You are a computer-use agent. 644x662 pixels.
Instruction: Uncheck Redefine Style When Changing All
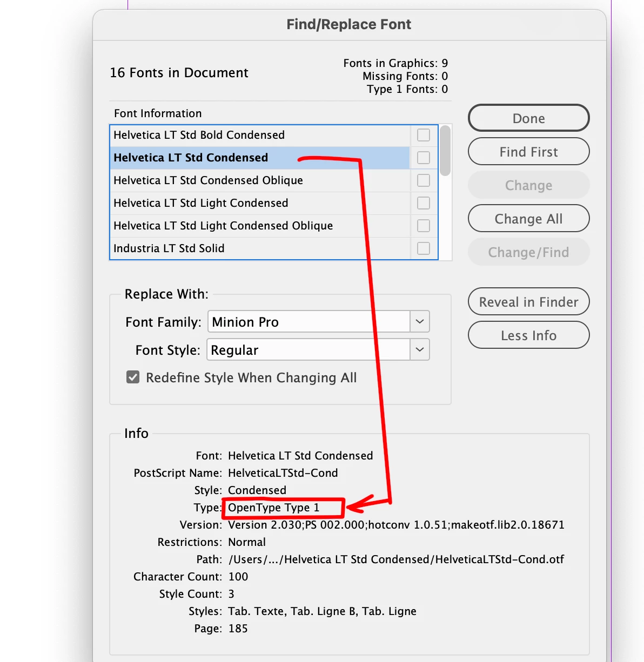point(133,377)
